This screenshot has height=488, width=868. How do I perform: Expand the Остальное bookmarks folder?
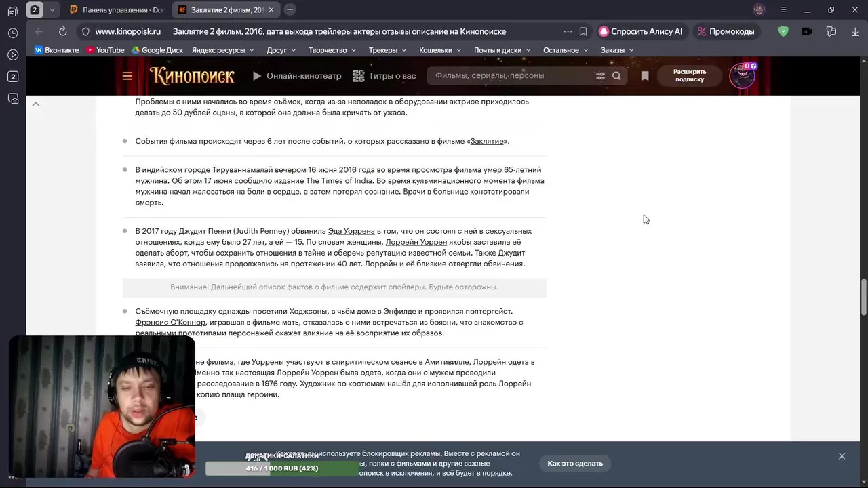point(566,50)
